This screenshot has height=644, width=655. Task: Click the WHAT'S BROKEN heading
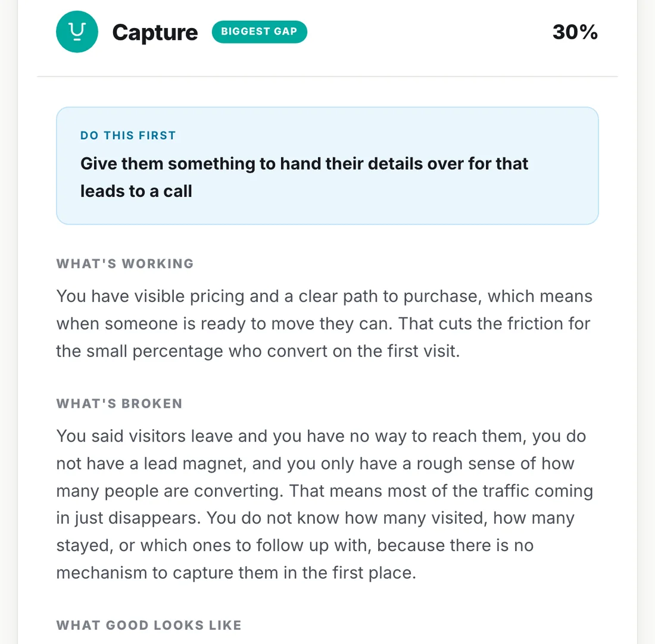click(x=120, y=404)
